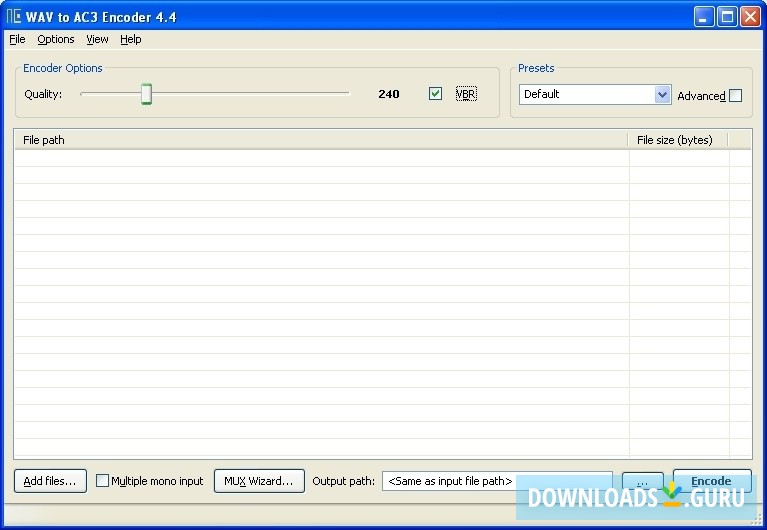767x530 pixels.
Task: Click the quality value 240
Action: [x=389, y=94]
